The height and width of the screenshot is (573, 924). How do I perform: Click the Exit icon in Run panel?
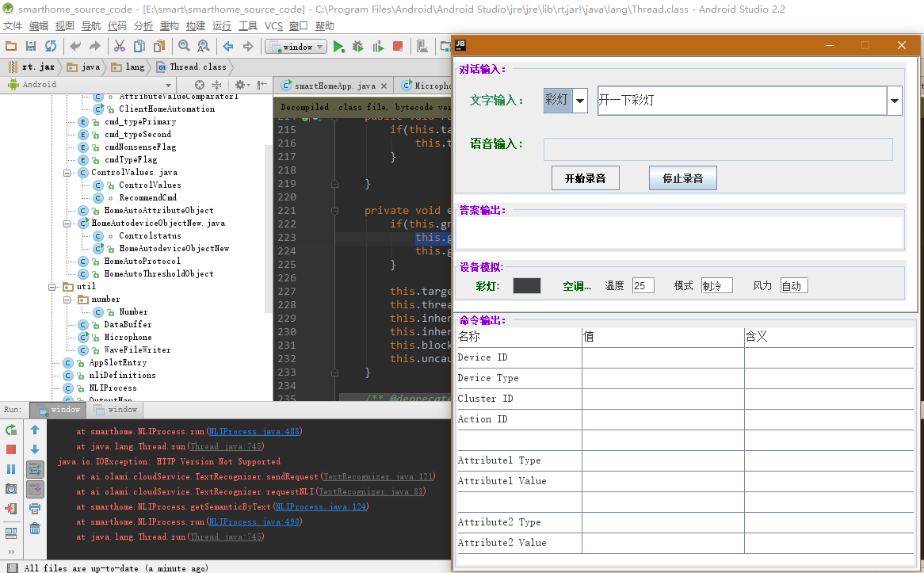[11, 509]
